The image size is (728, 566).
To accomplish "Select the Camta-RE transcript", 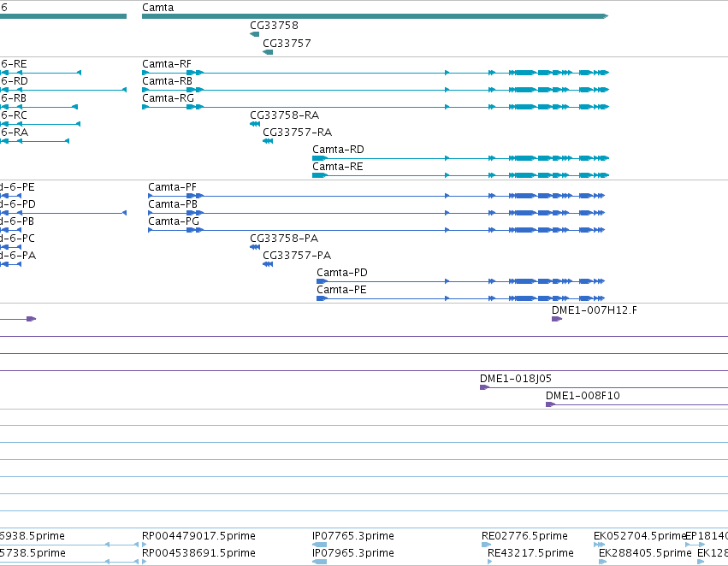I will pos(460,175).
